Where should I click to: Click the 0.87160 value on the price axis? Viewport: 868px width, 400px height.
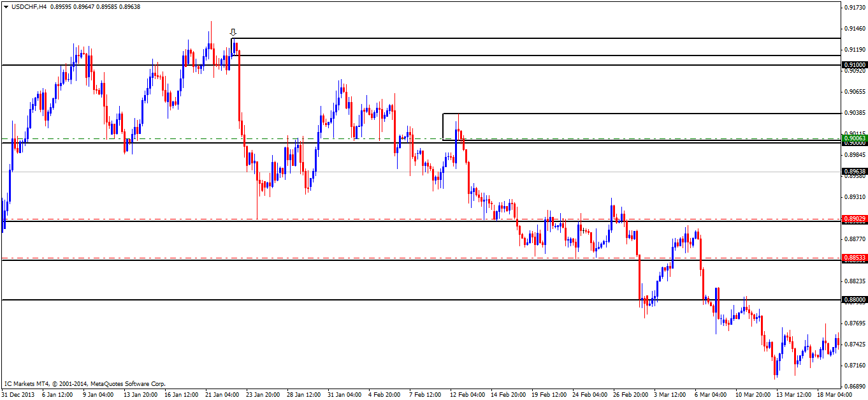[855, 366]
